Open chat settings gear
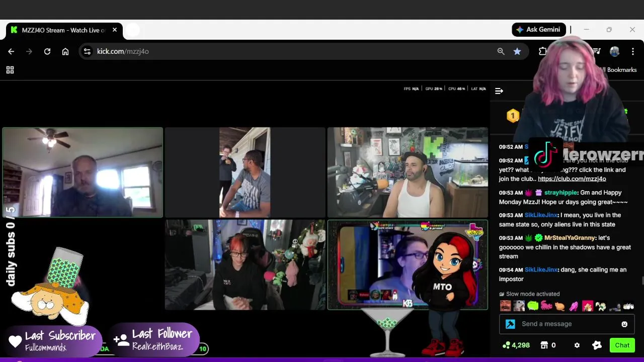Screen dimensions: 644x362 pos(577,345)
